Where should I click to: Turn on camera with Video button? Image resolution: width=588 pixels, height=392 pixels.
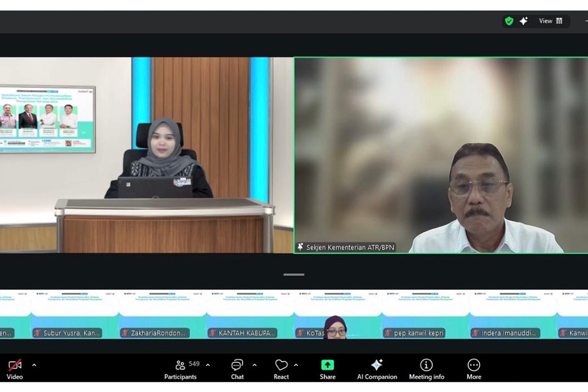(x=15, y=368)
